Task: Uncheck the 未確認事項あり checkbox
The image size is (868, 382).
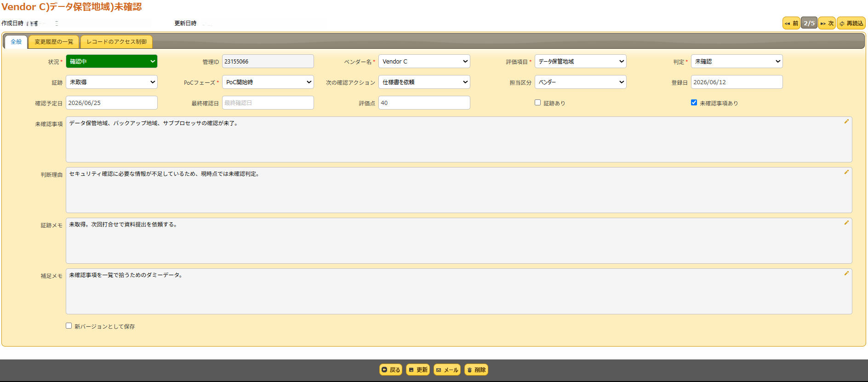Action: pos(694,103)
